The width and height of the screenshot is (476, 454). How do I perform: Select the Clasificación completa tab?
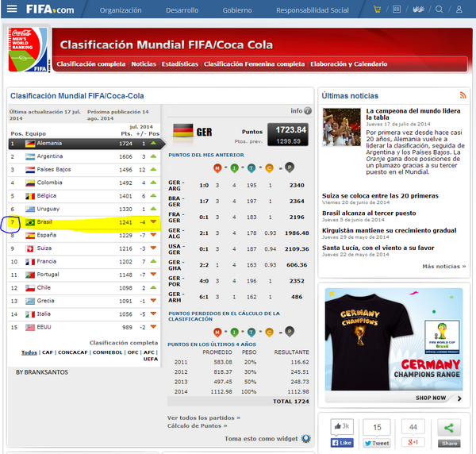(90, 64)
